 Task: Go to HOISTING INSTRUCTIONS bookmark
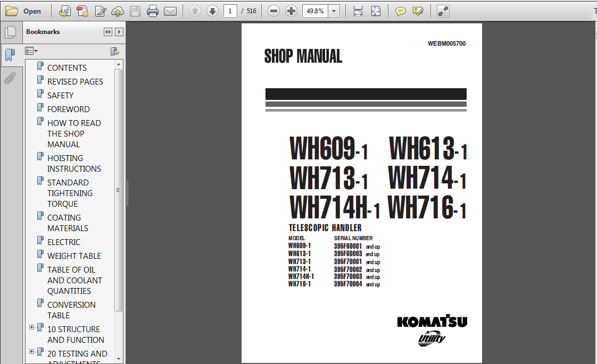(74, 163)
